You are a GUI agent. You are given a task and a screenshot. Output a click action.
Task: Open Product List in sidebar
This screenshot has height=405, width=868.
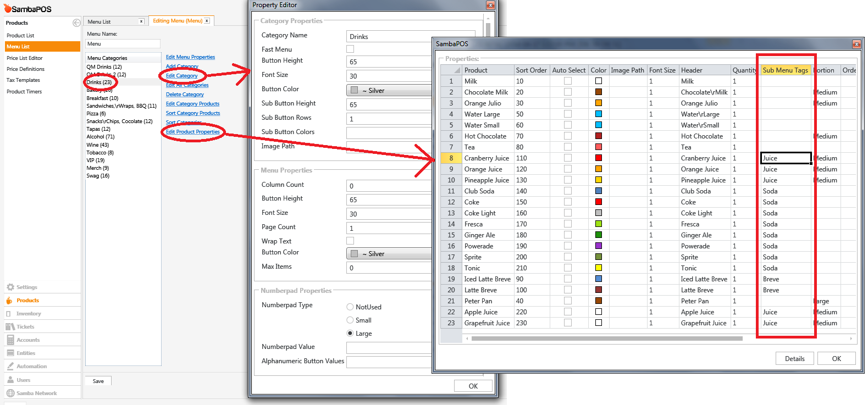point(20,35)
